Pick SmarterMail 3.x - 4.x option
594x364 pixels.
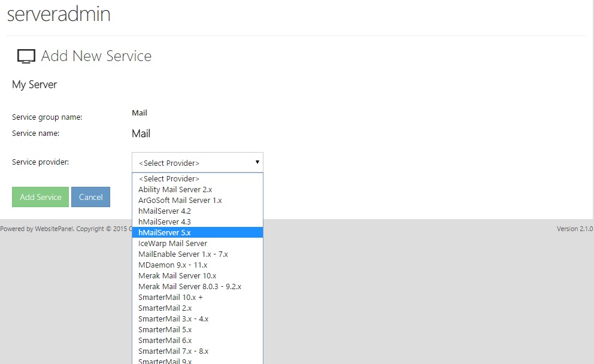click(x=198, y=319)
